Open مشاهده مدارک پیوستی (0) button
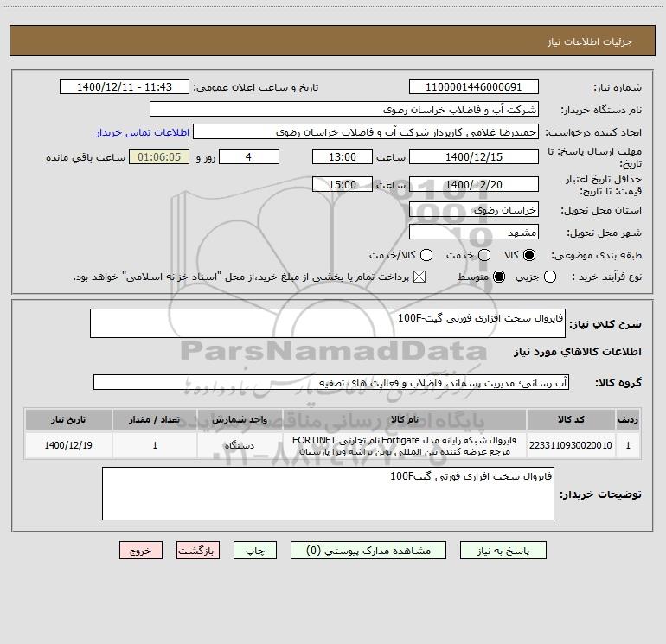 coord(368,550)
